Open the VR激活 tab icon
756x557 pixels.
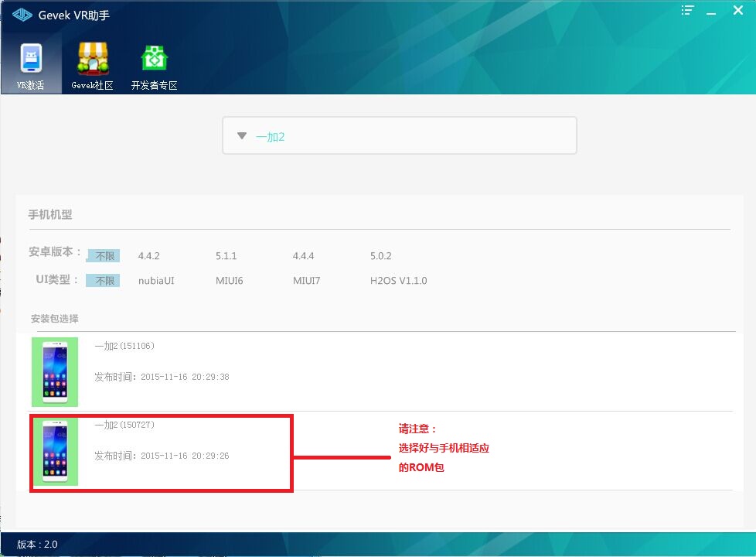31,58
